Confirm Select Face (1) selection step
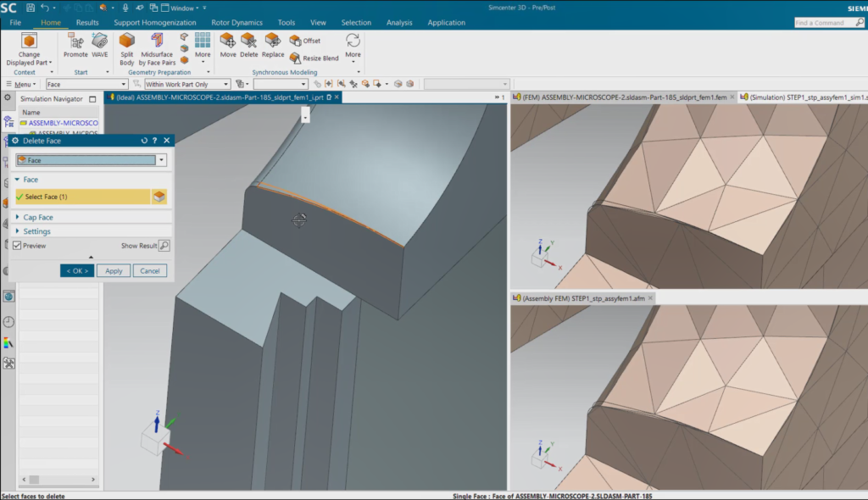 click(85, 196)
